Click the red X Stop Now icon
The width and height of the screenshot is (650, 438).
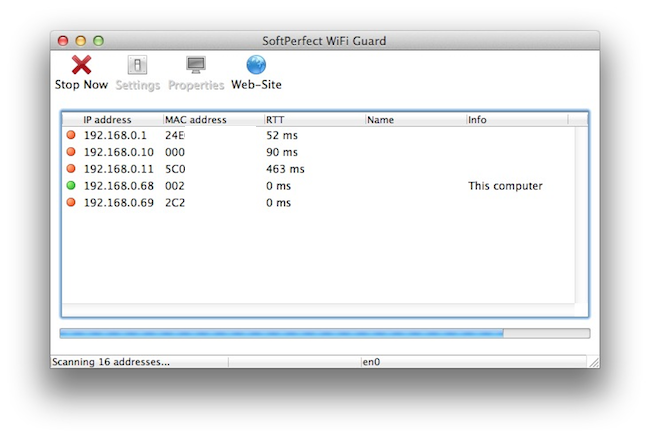[x=81, y=65]
